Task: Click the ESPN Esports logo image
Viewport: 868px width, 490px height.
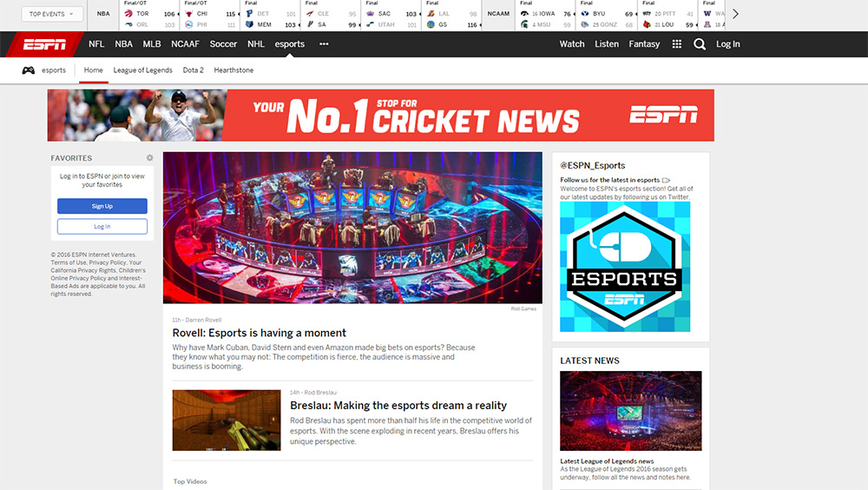Action: point(625,267)
